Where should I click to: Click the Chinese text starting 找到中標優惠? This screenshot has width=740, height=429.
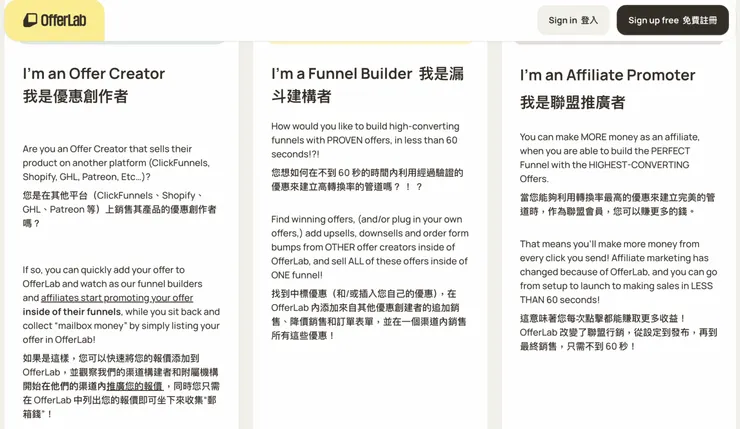pyautogui.click(x=369, y=314)
